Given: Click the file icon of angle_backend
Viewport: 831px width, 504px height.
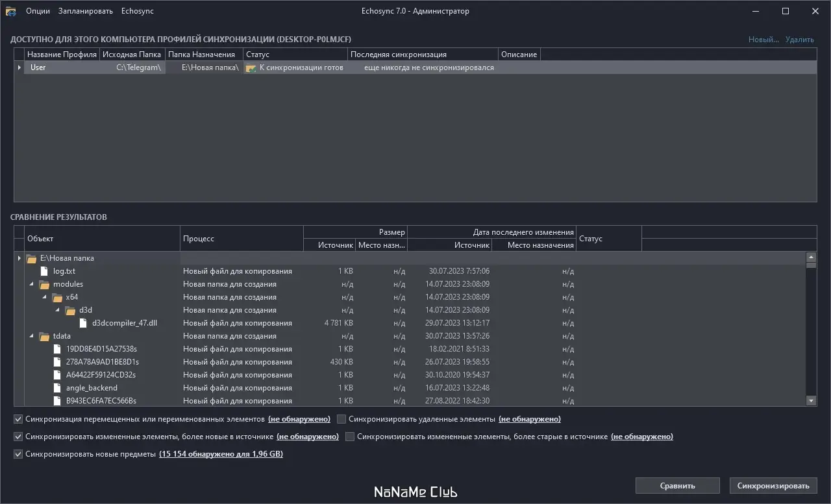Looking at the screenshot, I should [57, 388].
